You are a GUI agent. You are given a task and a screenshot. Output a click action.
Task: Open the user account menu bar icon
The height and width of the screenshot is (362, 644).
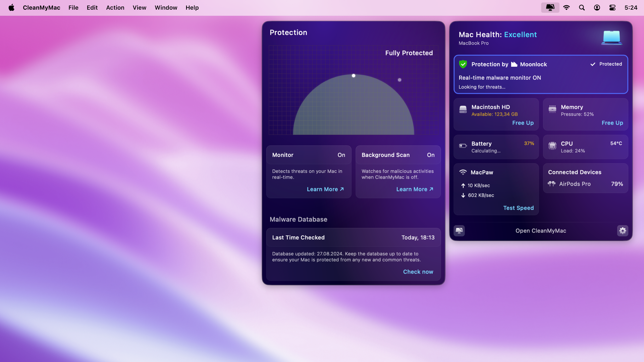click(x=597, y=7)
